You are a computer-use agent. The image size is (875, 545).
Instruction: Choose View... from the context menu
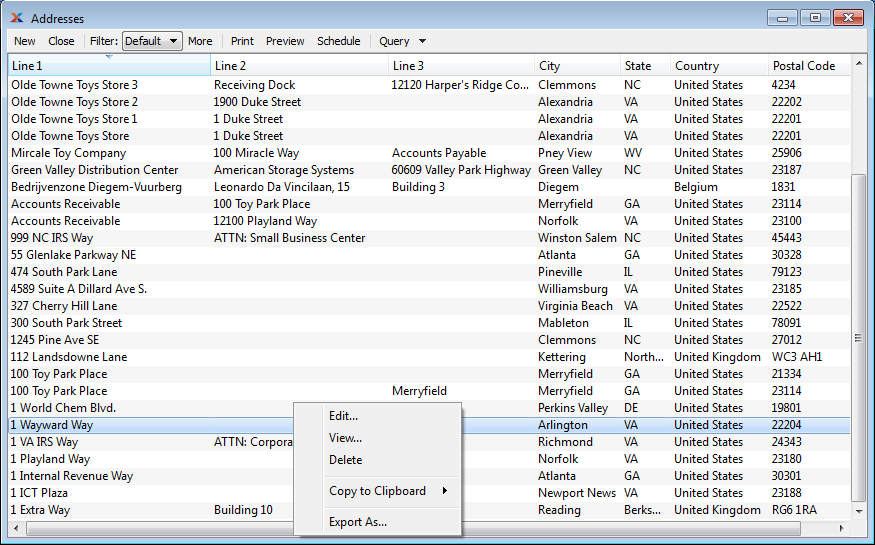(x=345, y=438)
